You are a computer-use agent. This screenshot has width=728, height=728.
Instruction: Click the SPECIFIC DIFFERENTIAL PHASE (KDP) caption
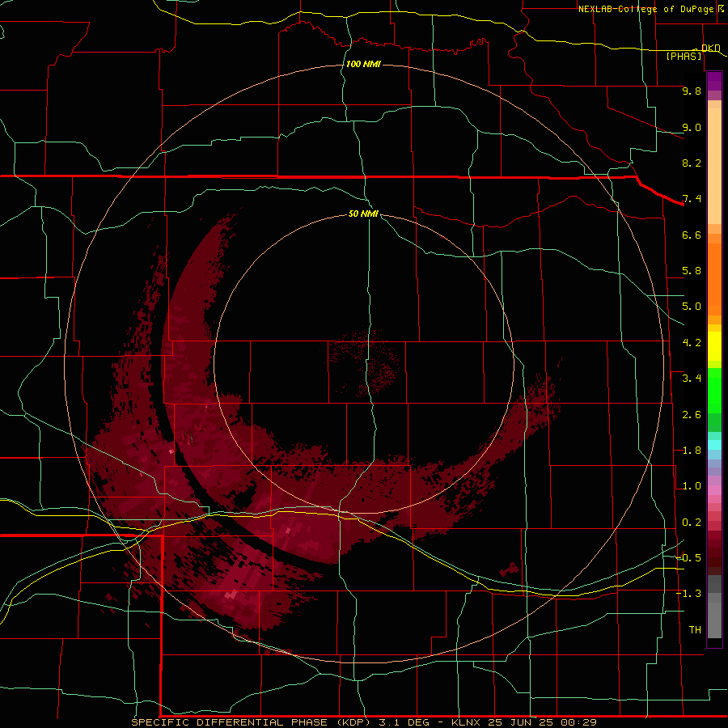(252, 722)
